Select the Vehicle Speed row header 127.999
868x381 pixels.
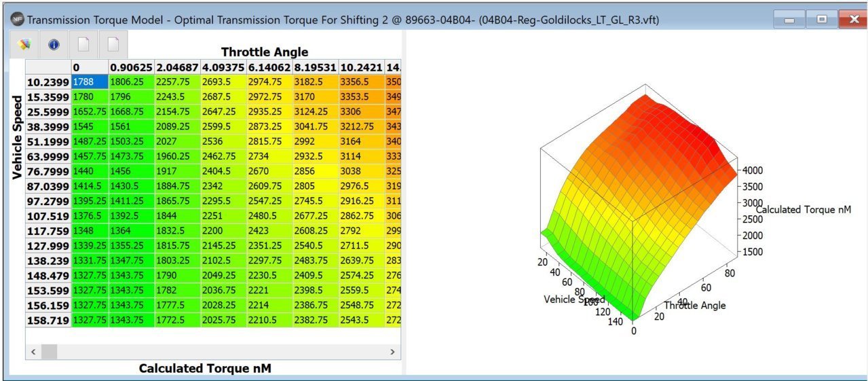tap(48, 245)
